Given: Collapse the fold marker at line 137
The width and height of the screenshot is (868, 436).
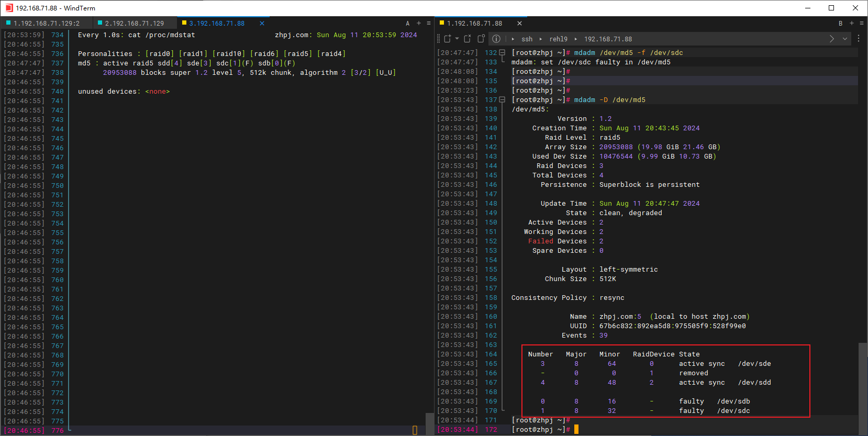Looking at the screenshot, I should click(x=502, y=99).
